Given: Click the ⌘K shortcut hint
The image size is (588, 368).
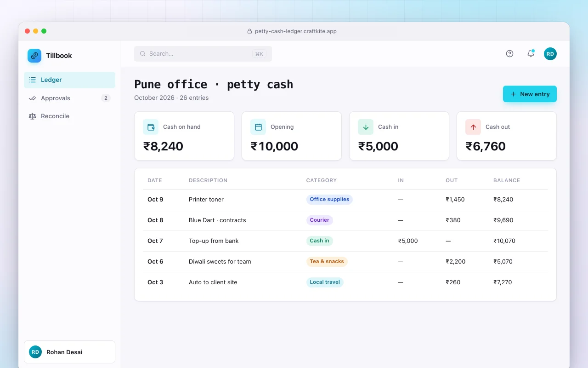Looking at the screenshot, I should [x=259, y=54].
